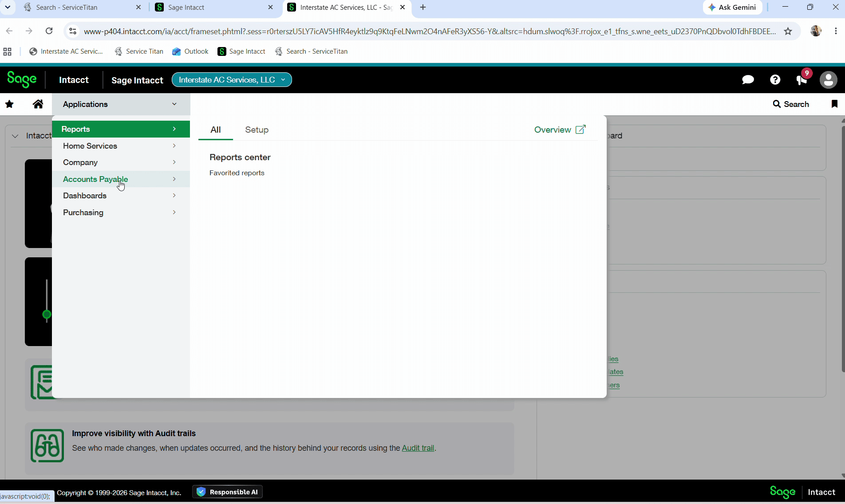The height and width of the screenshot is (504, 845).
Task: Reload the page in the browser
Action: tap(49, 31)
